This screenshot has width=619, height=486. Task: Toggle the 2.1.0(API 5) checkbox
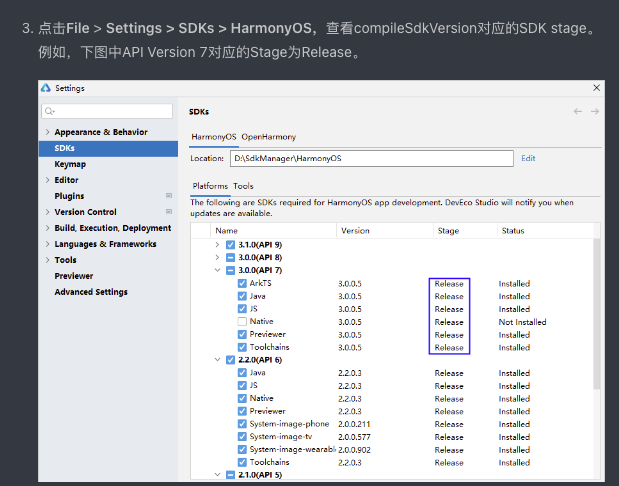[231, 475]
